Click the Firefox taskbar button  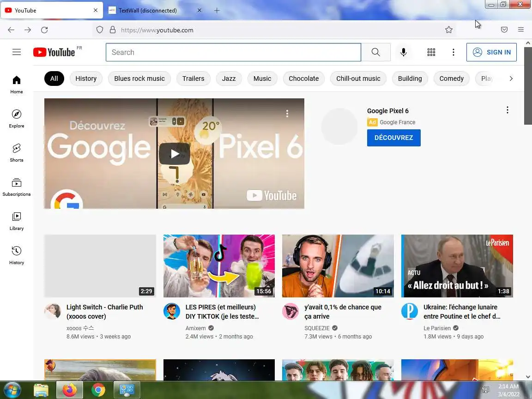[x=70, y=390]
